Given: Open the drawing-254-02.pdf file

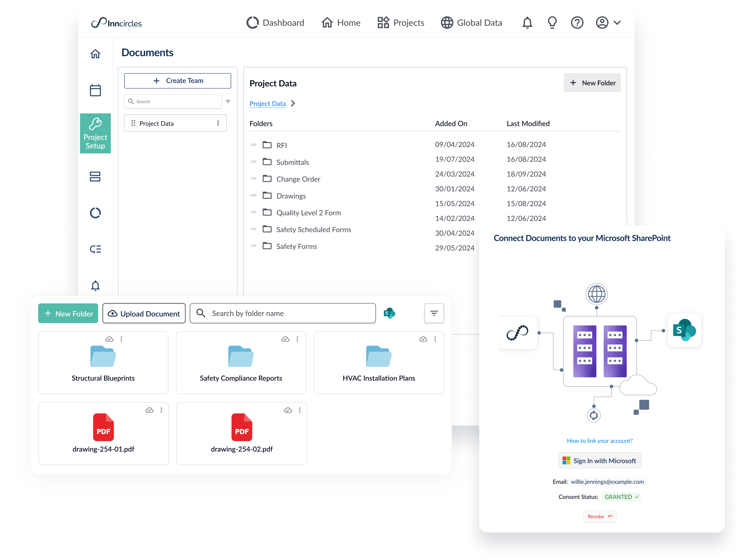Looking at the screenshot, I should pyautogui.click(x=242, y=434).
